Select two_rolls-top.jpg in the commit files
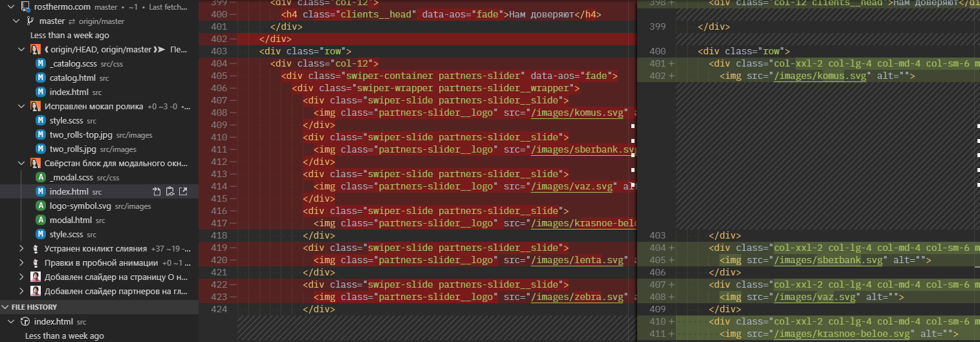Image resolution: width=980 pixels, height=342 pixels. 79,135
